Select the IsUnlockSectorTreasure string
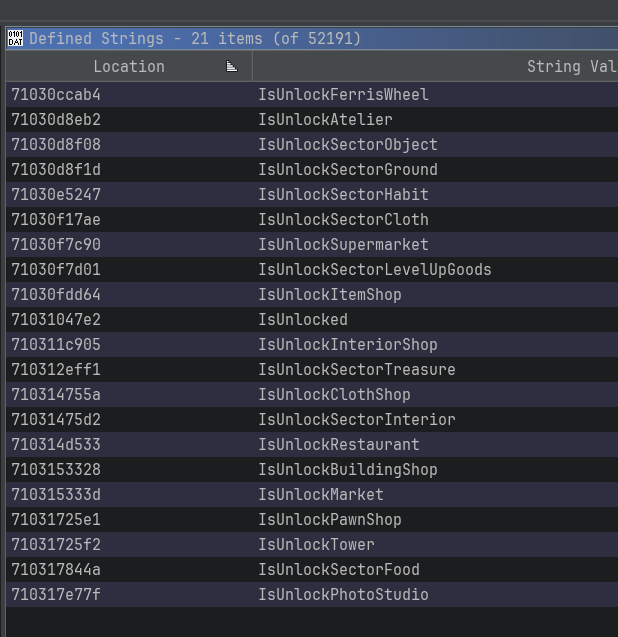This screenshot has height=637, width=618. click(357, 370)
